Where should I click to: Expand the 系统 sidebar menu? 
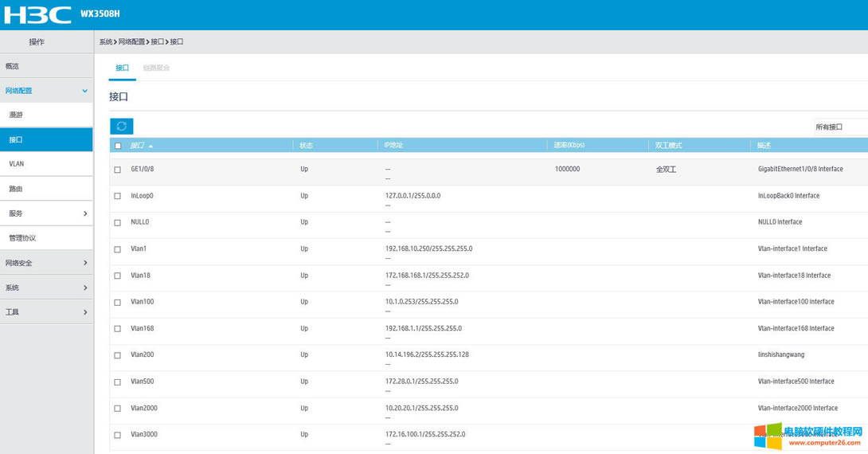click(x=84, y=288)
